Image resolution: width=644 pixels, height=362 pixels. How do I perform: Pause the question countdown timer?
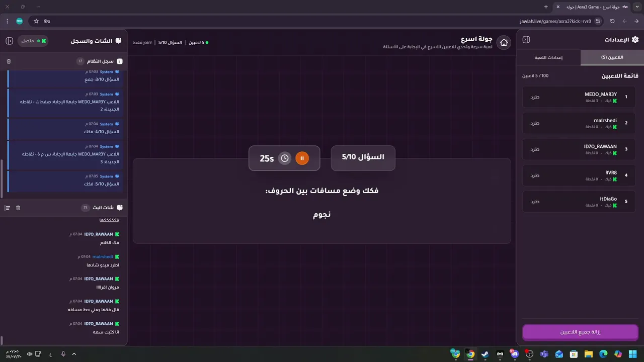[302, 158]
